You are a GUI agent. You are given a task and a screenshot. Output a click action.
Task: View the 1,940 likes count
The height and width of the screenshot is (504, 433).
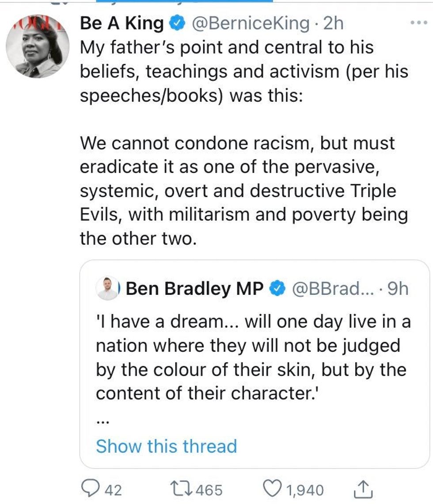[305, 490]
